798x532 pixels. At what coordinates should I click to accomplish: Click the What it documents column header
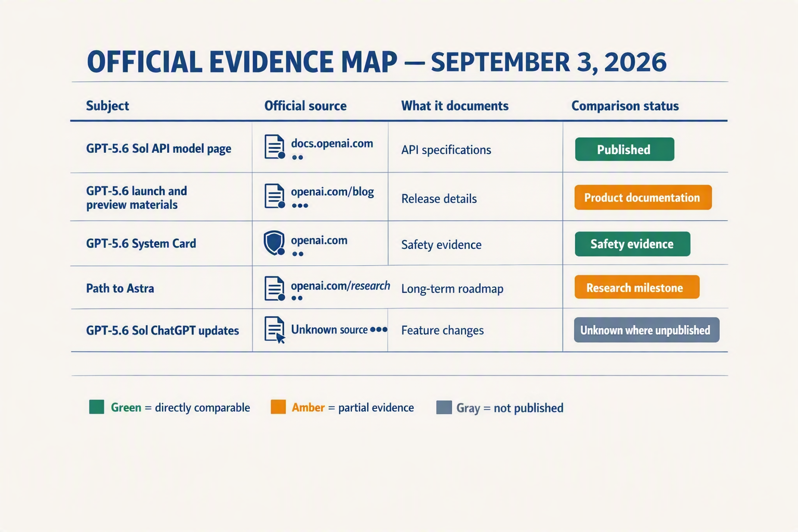(455, 106)
